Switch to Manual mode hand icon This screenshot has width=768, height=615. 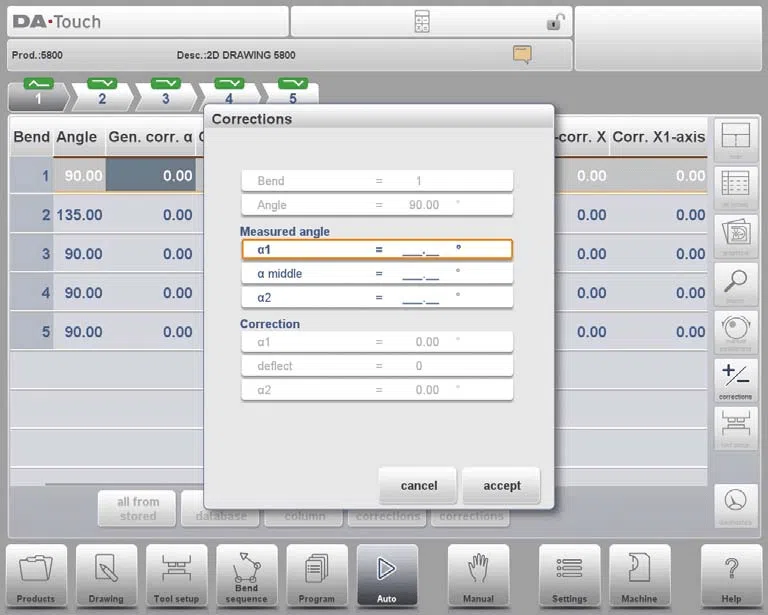[x=478, y=576]
